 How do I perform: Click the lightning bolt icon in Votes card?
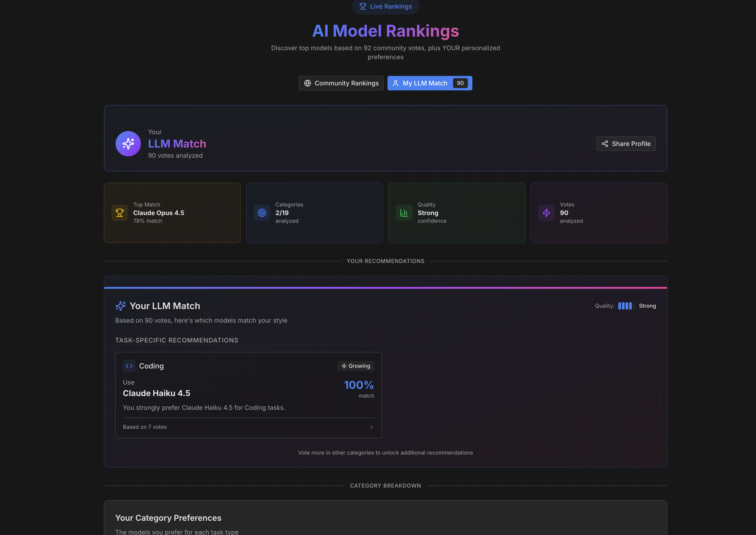546,213
